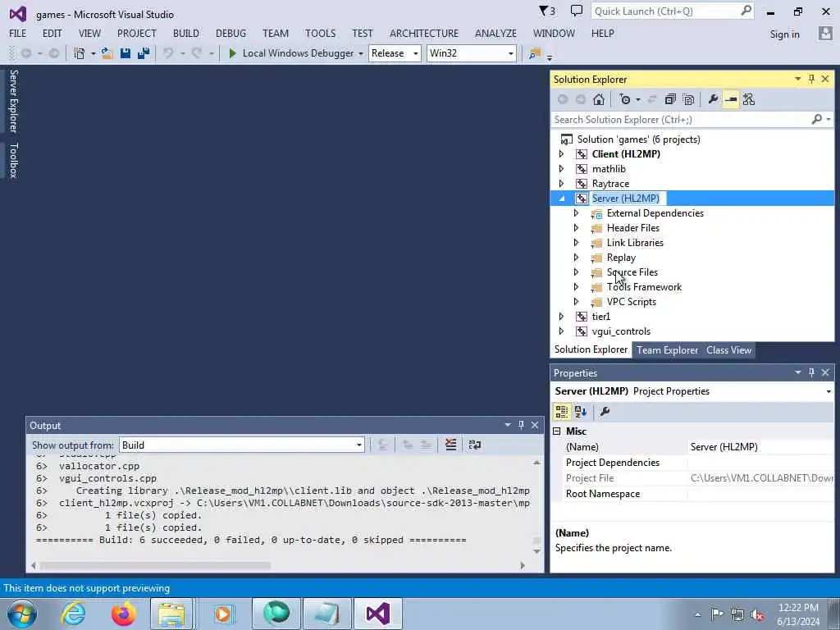Click the View Class Diagram icon

pos(749,99)
